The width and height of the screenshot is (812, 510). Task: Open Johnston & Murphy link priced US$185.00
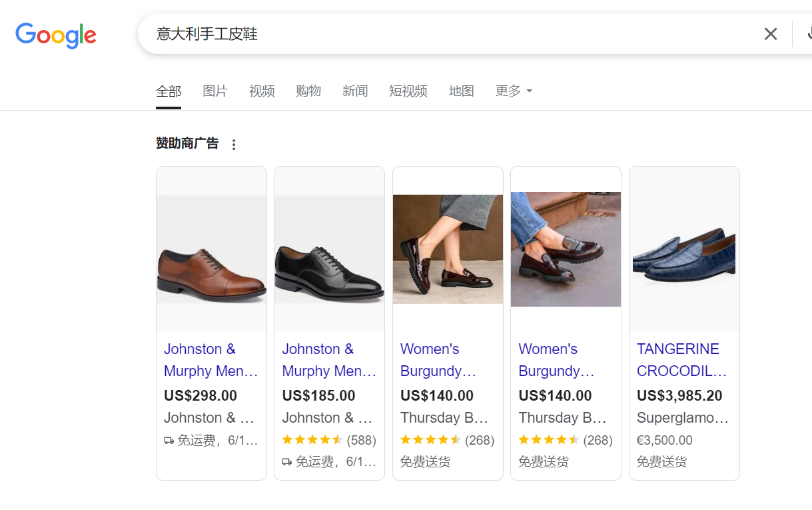[329, 360]
